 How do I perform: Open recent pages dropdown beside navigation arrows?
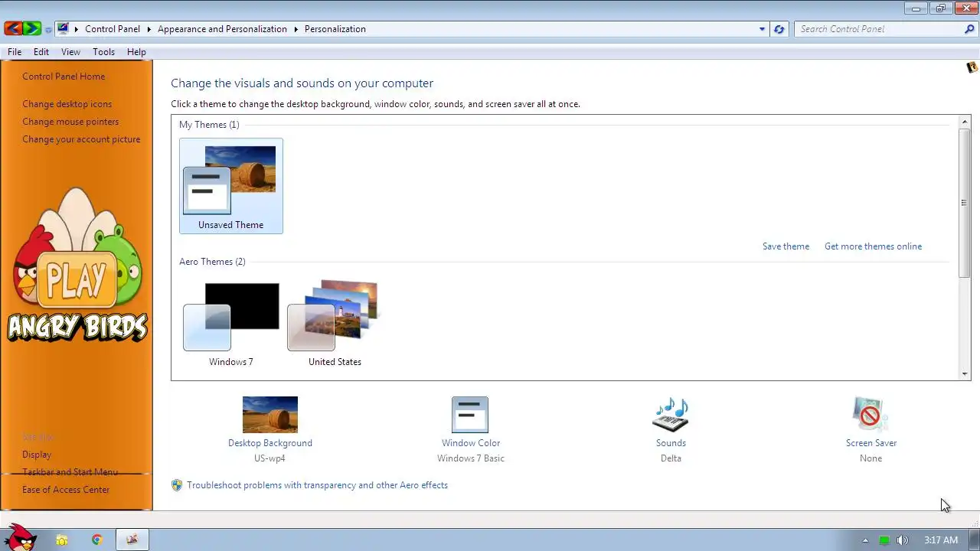48,30
